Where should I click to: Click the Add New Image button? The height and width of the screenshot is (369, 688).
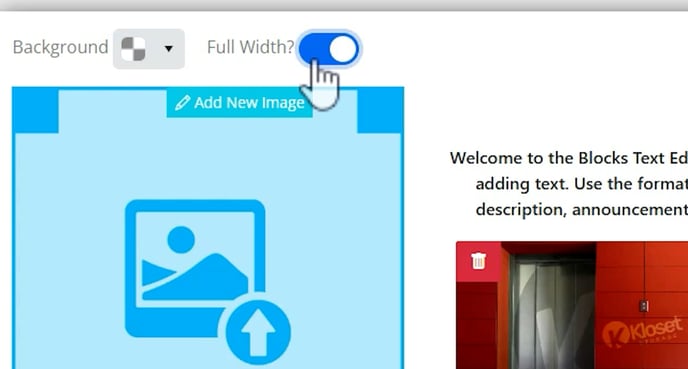[x=240, y=103]
